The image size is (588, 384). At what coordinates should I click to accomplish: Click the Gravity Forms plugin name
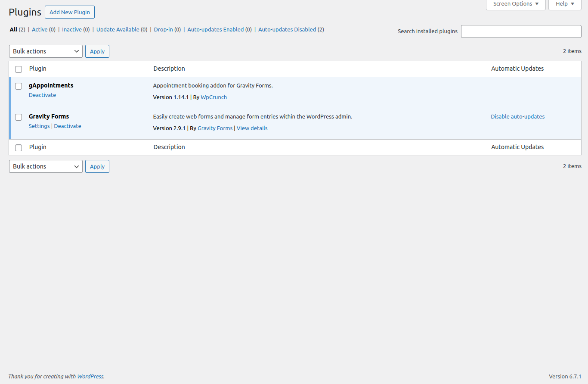pos(49,116)
